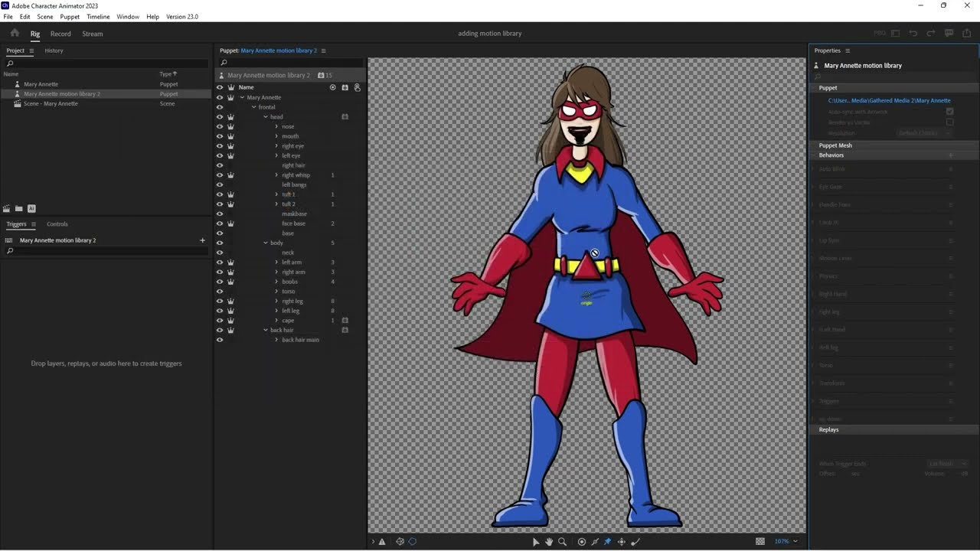The height and width of the screenshot is (551, 980).
Task: Click Add to New Scene icon
Action: [7, 208]
